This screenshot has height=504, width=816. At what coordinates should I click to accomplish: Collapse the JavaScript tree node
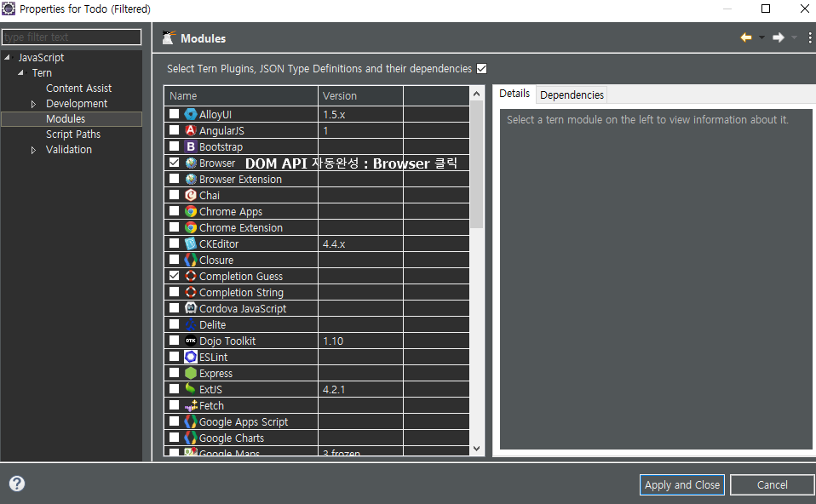[x=8, y=58]
